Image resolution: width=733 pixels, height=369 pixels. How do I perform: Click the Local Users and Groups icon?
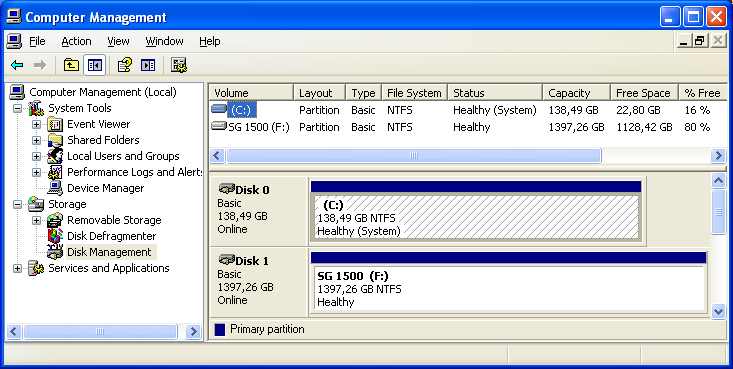click(x=55, y=156)
